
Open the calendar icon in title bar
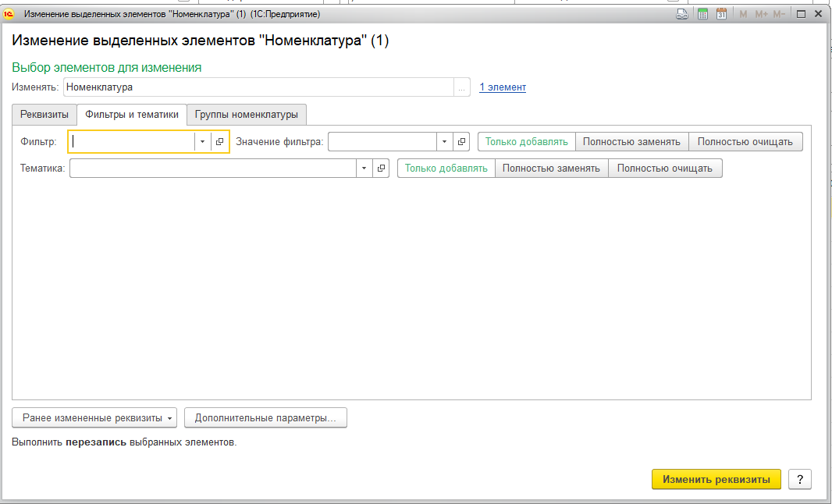722,14
